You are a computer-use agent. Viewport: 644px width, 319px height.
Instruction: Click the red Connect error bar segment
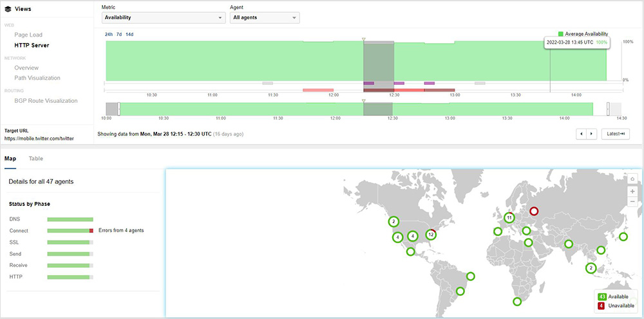91,230
